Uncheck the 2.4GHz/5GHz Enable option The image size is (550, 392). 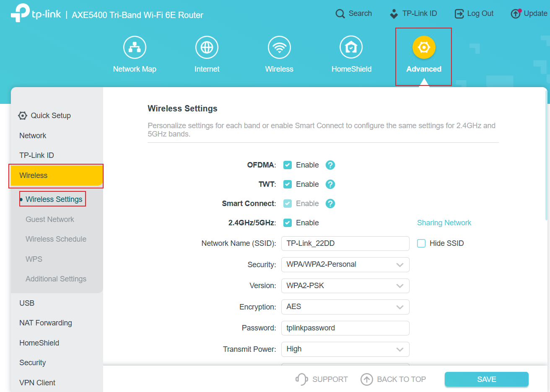coord(288,222)
